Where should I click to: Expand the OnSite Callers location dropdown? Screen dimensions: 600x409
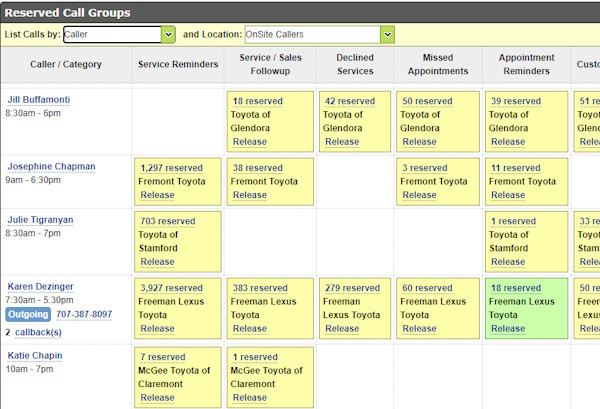click(x=387, y=35)
